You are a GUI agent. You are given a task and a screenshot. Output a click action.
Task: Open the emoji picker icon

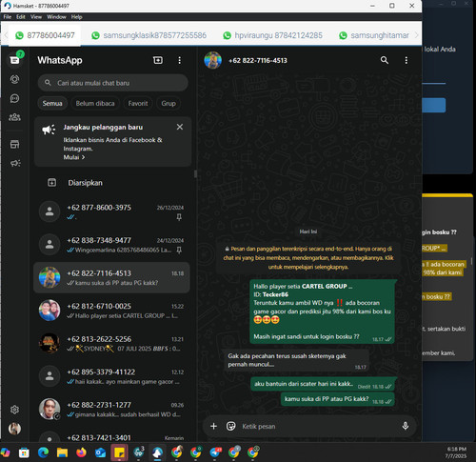coord(231,426)
